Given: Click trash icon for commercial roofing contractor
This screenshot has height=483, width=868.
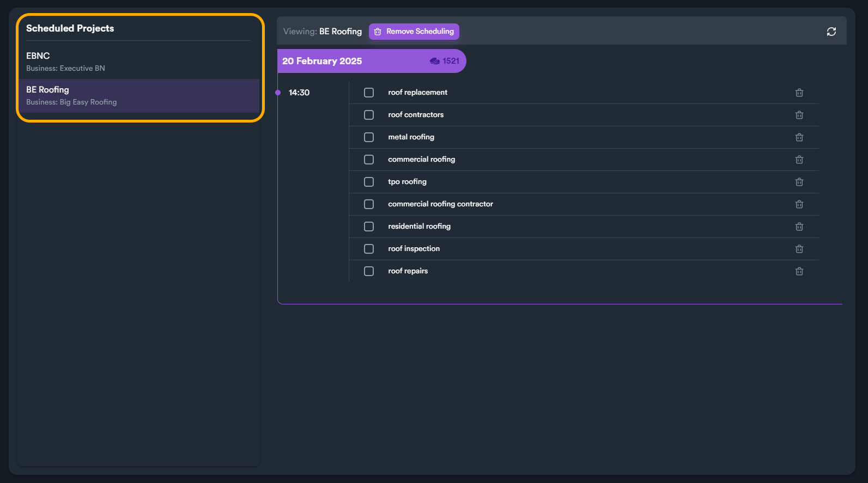Looking at the screenshot, I should tap(799, 204).
